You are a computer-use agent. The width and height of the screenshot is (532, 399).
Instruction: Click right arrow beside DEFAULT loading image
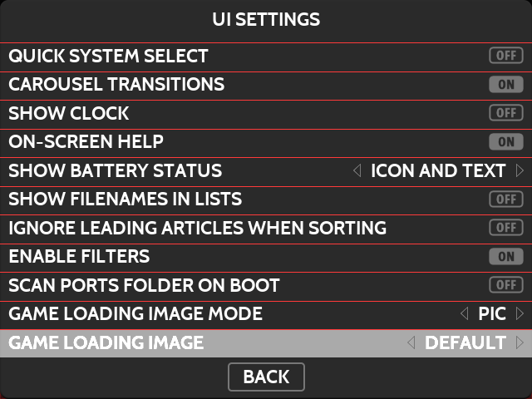[x=520, y=342]
